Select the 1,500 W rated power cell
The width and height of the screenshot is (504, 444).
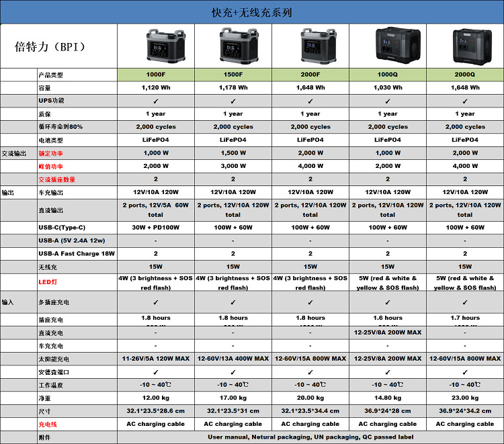[233, 153]
